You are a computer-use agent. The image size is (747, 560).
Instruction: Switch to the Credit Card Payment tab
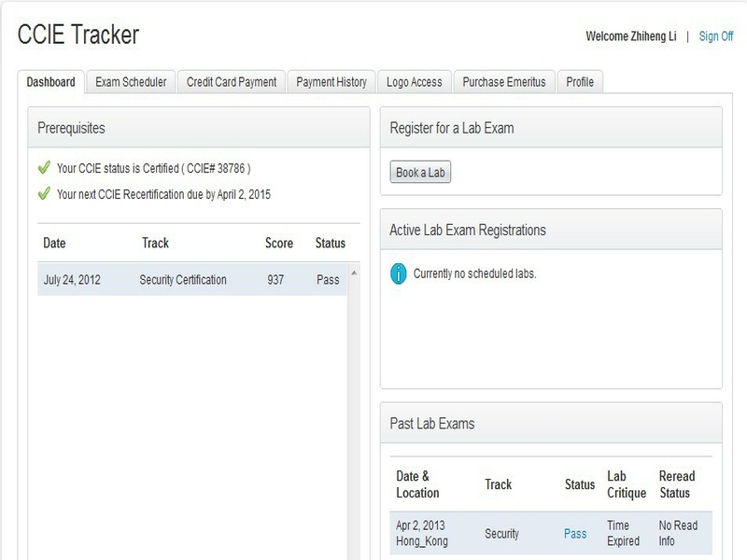click(232, 82)
